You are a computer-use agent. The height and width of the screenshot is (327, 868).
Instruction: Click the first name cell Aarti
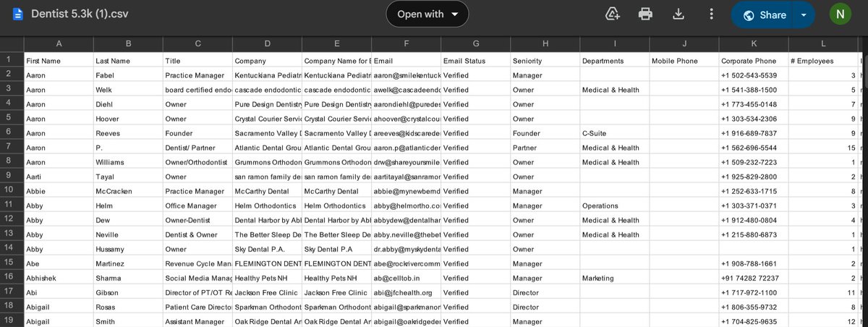[59, 177]
